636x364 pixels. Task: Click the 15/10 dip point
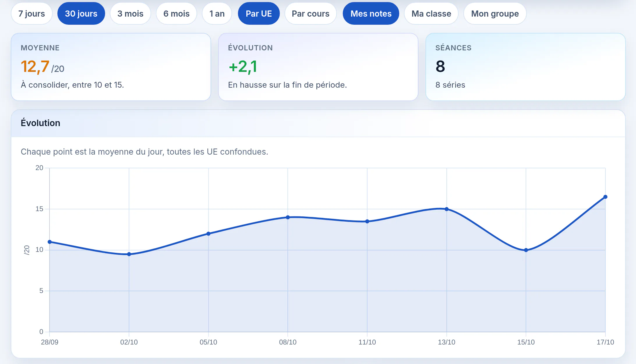(x=526, y=250)
